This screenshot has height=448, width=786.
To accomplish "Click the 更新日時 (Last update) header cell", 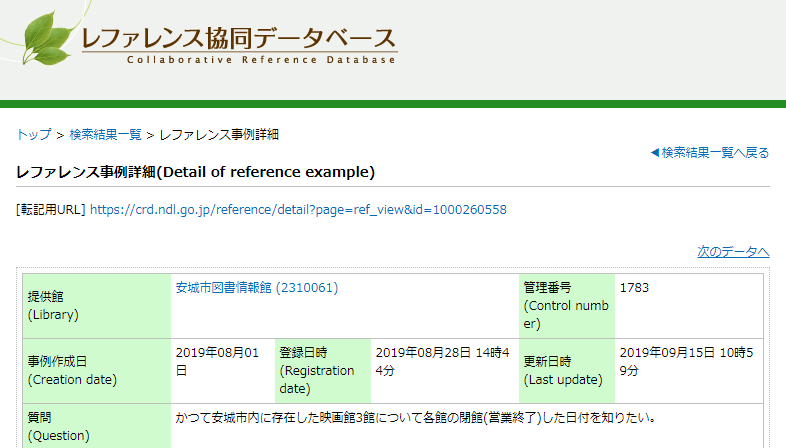I will [567, 371].
